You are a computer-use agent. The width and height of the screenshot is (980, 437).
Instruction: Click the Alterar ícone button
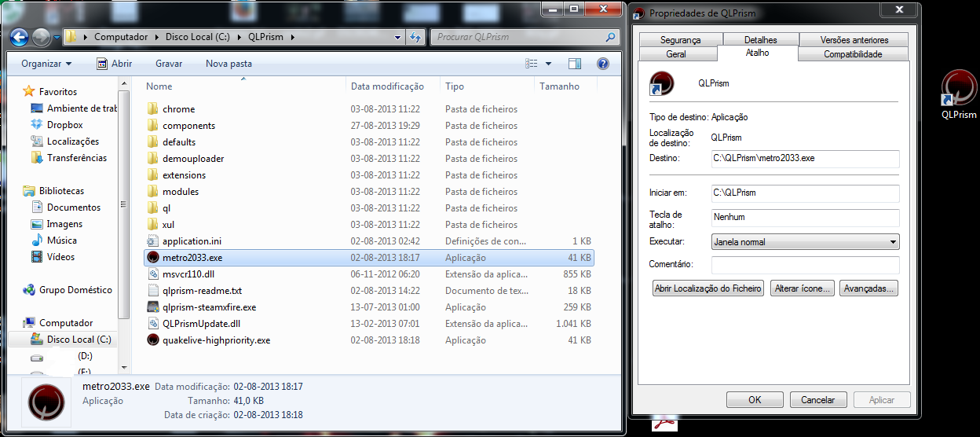(x=802, y=288)
